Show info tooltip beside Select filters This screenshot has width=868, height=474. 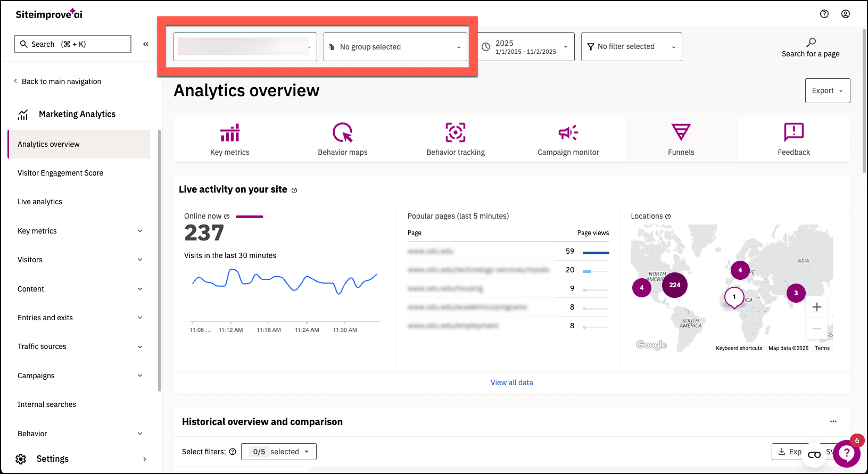click(x=233, y=452)
